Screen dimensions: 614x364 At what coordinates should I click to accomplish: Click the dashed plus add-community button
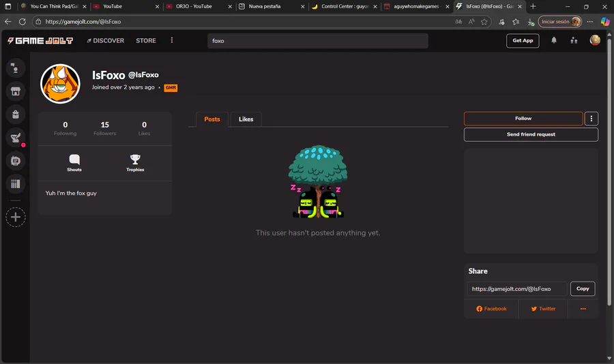(x=15, y=217)
